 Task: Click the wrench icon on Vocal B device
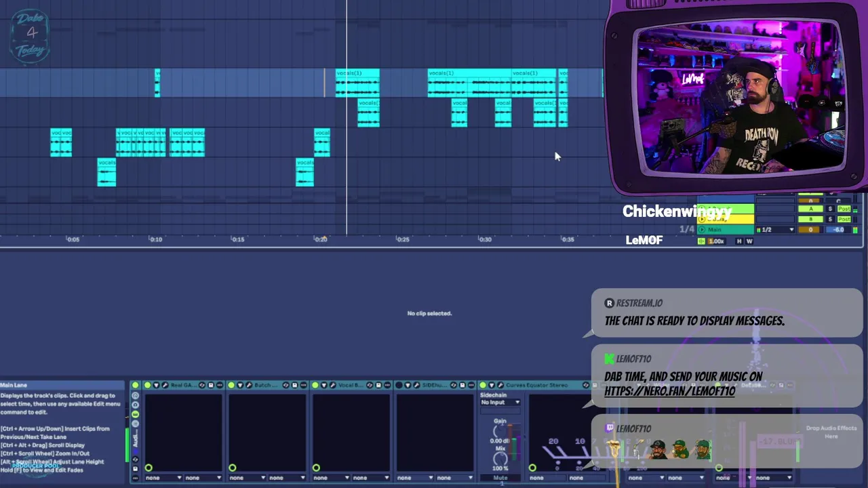coord(332,385)
